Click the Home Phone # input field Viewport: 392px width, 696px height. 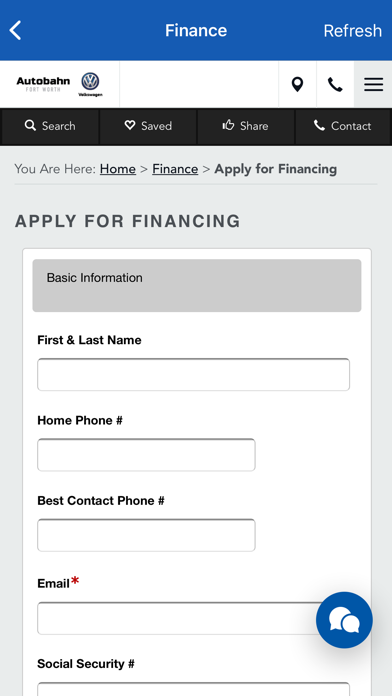pyautogui.click(x=146, y=455)
